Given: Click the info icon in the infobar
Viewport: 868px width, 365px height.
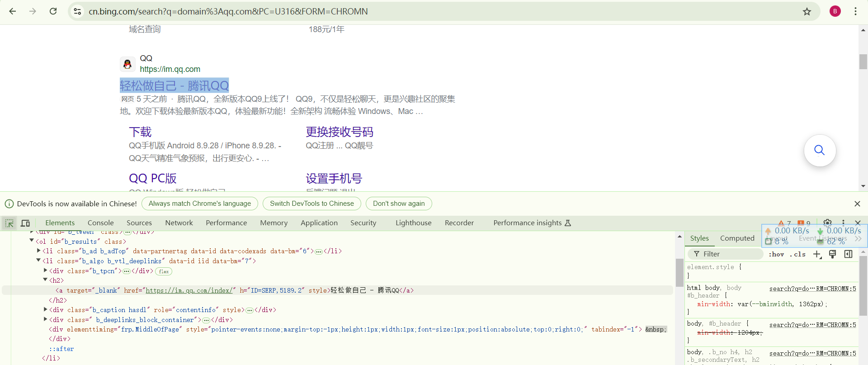Looking at the screenshot, I should click(9, 204).
